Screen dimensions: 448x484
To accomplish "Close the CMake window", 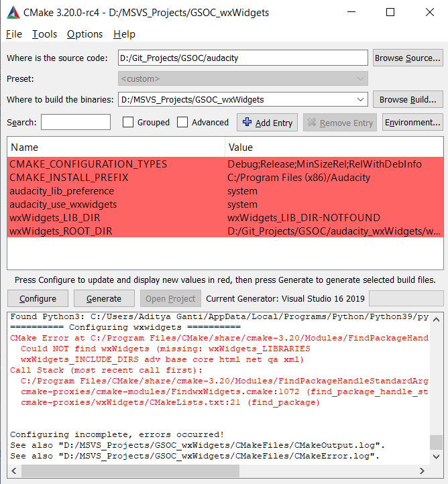I will click(429, 12).
